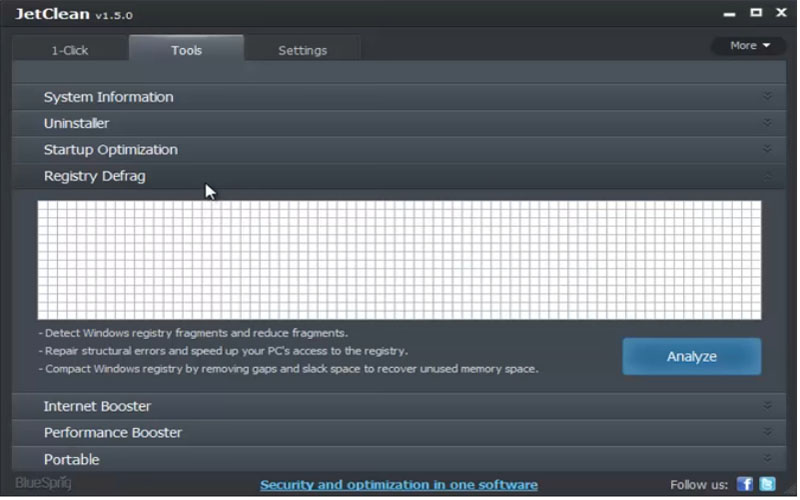
Task: Expand the Internet Booster section
Action: pyautogui.click(x=399, y=407)
